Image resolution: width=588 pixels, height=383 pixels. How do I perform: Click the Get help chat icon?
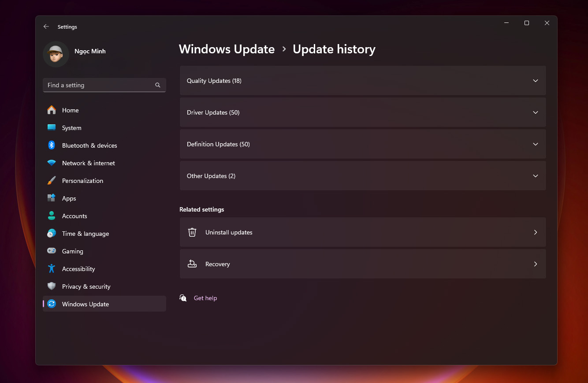[183, 298]
